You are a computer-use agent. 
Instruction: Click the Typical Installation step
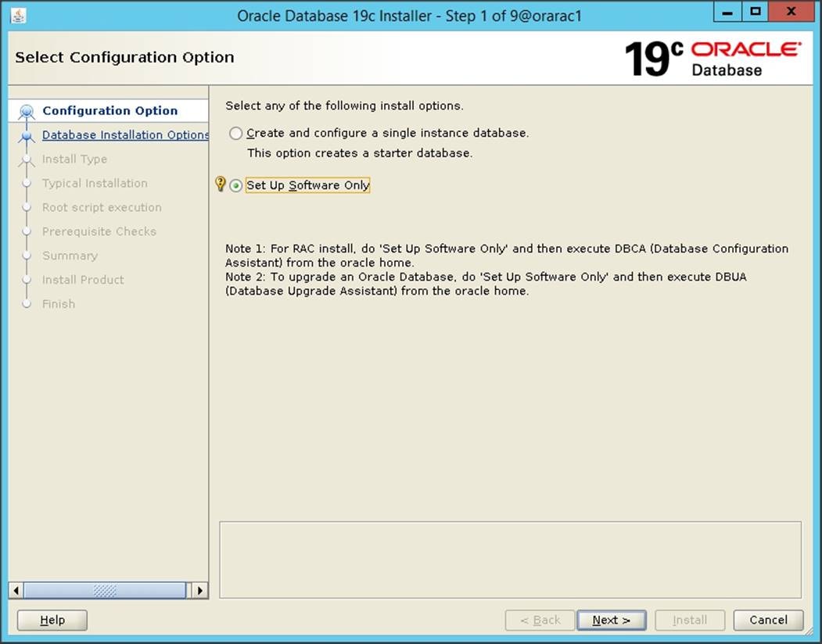(95, 183)
